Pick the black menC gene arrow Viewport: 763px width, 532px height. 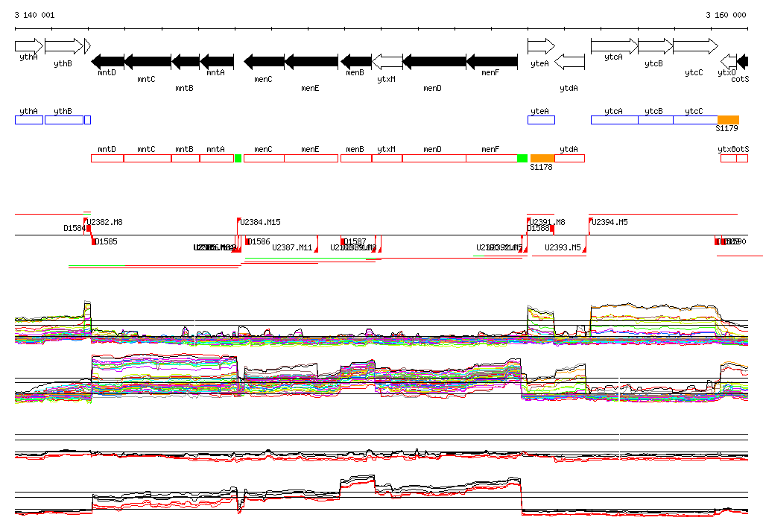pyautogui.click(x=264, y=62)
